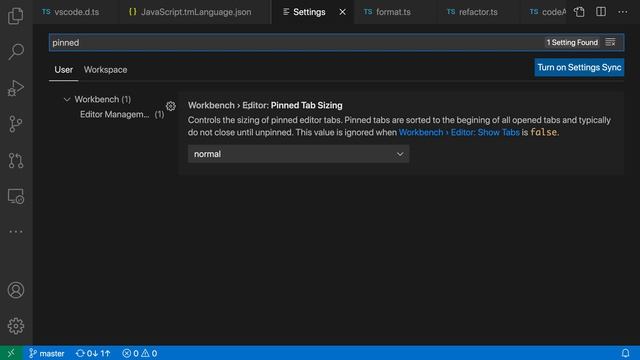
Task: Open notifications bell in status bar
Action: tap(625, 353)
